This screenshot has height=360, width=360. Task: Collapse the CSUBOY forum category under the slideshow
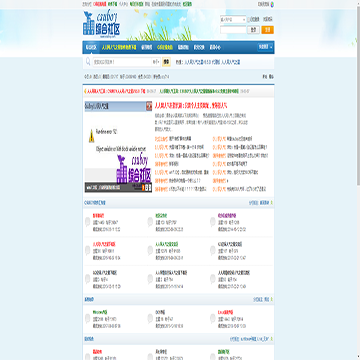[272, 203]
